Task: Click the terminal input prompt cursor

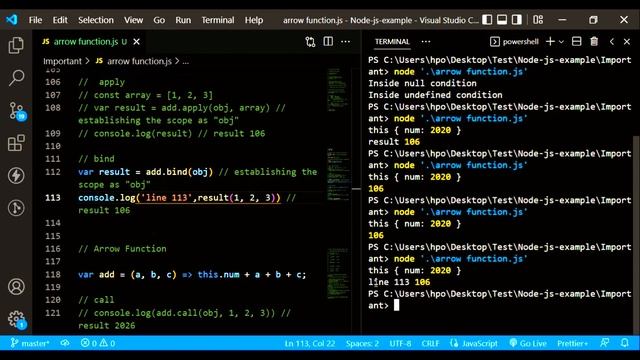Action: tap(396, 305)
